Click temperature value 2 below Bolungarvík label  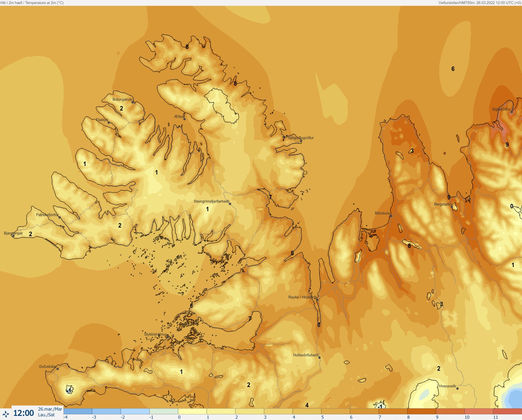(122, 108)
